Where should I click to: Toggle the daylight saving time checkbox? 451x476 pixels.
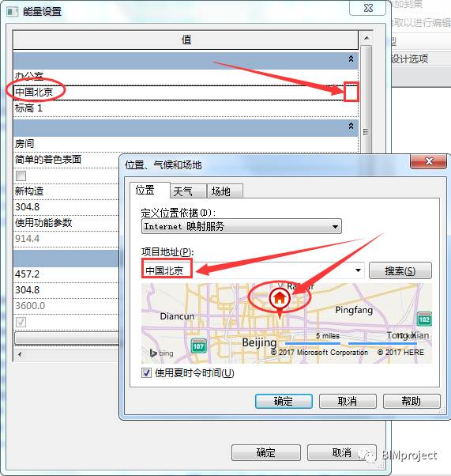[x=146, y=372]
